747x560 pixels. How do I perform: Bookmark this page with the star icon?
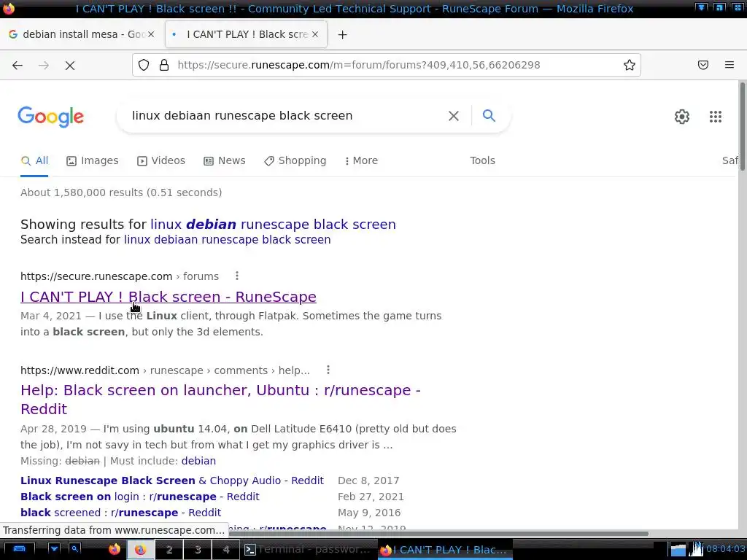tap(630, 65)
